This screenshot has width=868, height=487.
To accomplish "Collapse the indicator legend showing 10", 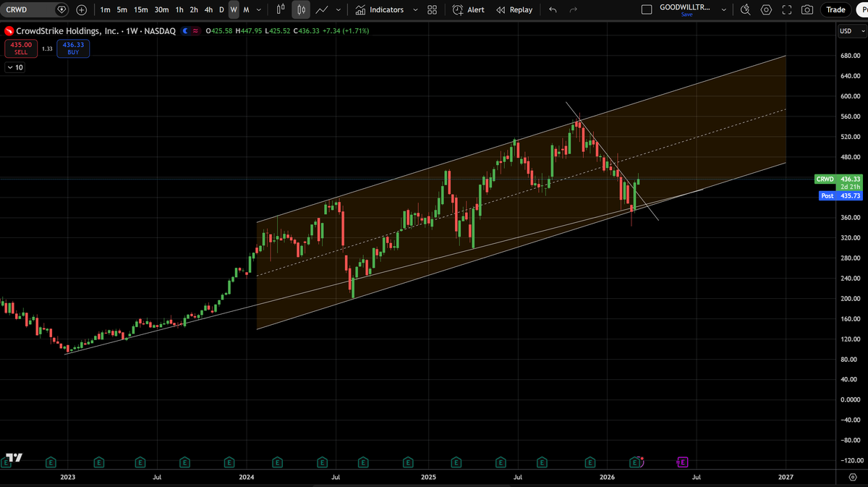I will click(14, 67).
